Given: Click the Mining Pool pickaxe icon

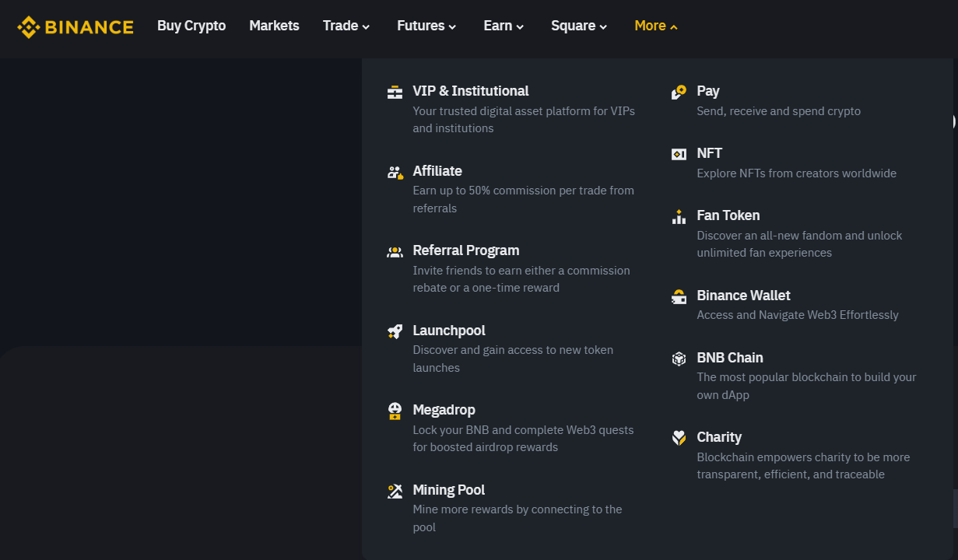Looking at the screenshot, I should click(395, 492).
